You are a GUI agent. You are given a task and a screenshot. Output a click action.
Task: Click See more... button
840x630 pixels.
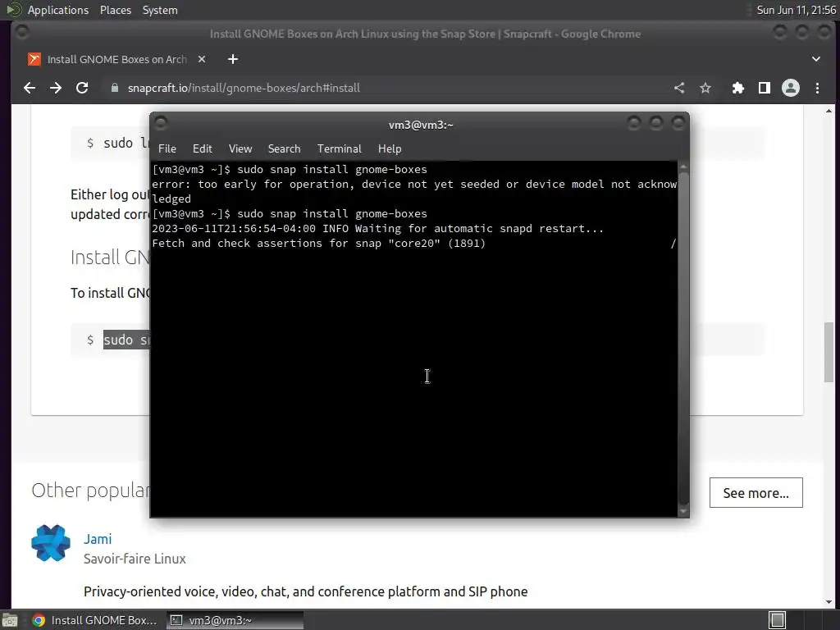tap(756, 493)
